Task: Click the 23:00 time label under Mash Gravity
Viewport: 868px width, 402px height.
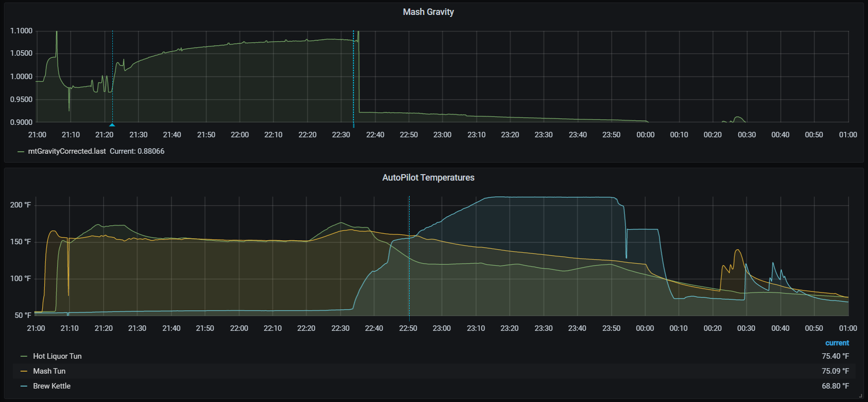Action: 442,135
